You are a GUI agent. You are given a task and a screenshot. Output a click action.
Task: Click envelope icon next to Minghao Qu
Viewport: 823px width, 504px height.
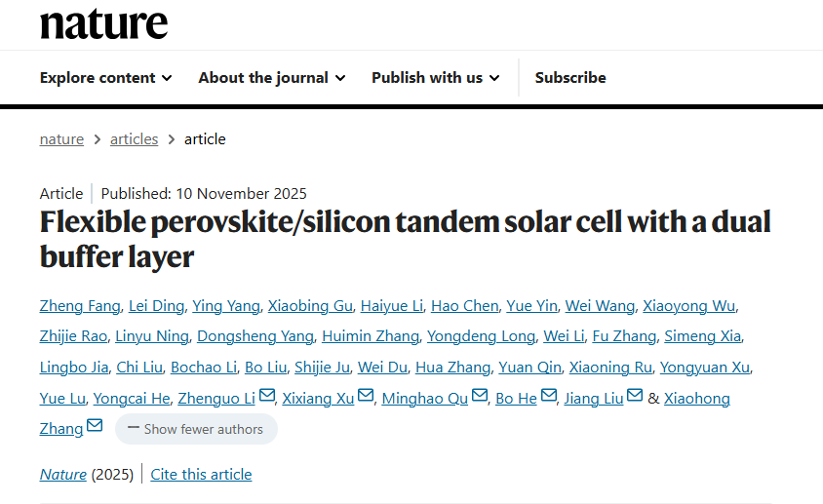(479, 396)
